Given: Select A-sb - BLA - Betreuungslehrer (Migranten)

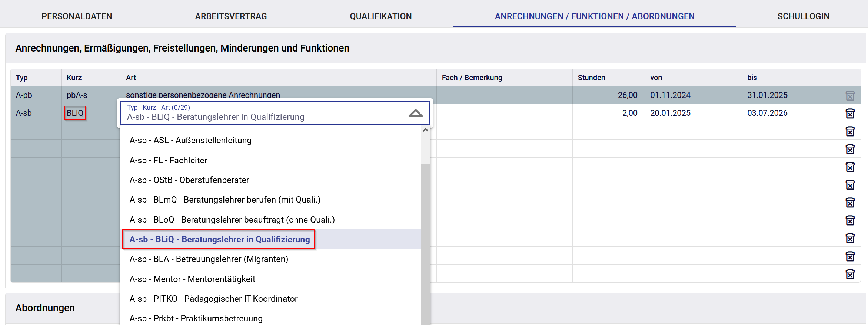Looking at the screenshot, I should pyautogui.click(x=209, y=259).
